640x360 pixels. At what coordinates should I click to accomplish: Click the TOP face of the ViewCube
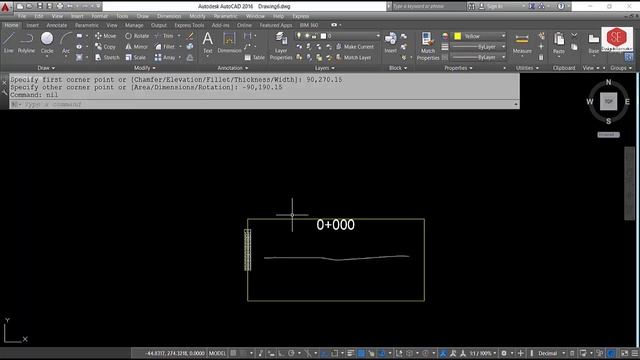pos(608,101)
